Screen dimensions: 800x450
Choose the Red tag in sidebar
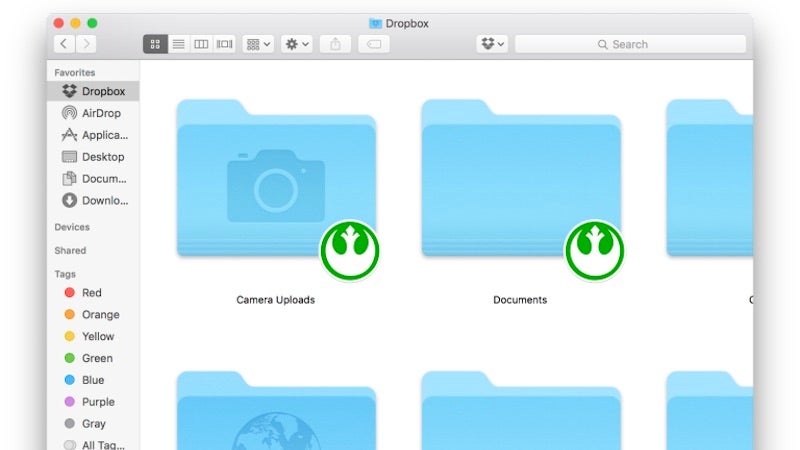point(91,293)
